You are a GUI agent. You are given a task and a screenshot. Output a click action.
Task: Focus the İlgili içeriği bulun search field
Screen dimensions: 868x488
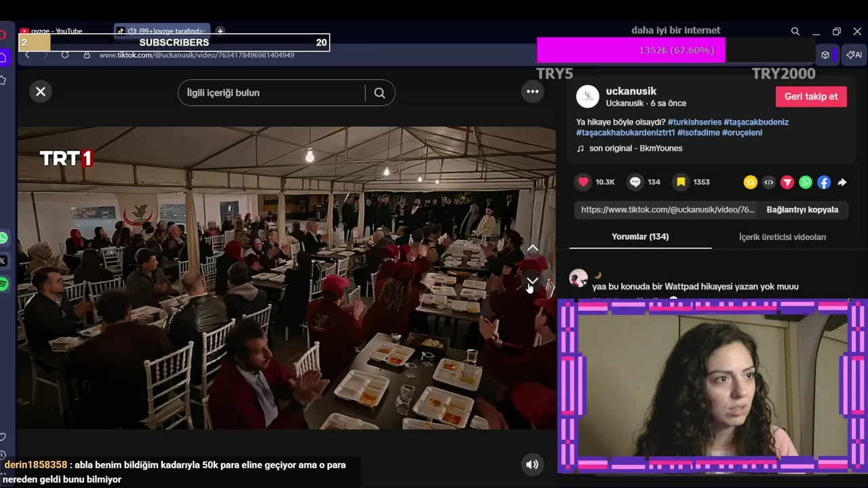[275, 93]
